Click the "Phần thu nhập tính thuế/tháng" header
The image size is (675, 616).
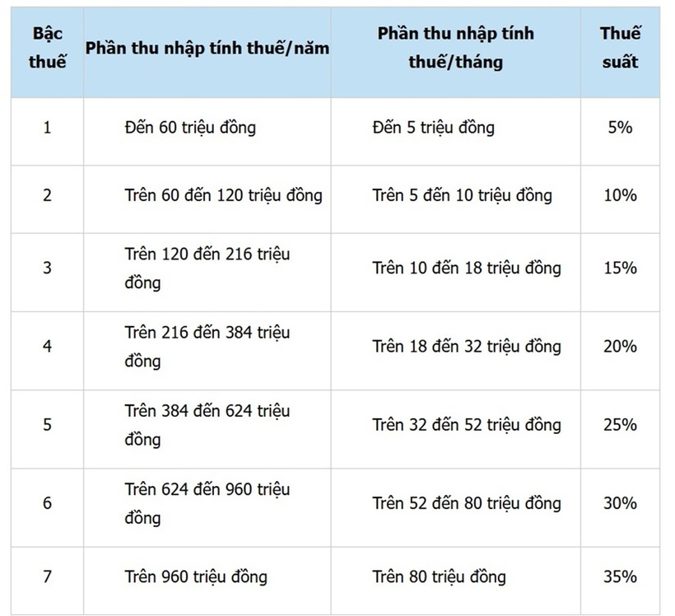[455, 48]
